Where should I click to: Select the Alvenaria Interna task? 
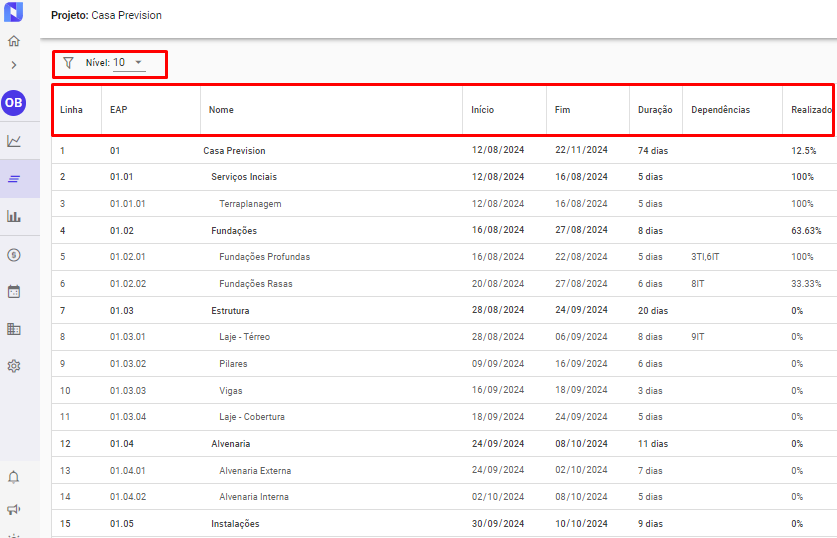tap(254, 496)
